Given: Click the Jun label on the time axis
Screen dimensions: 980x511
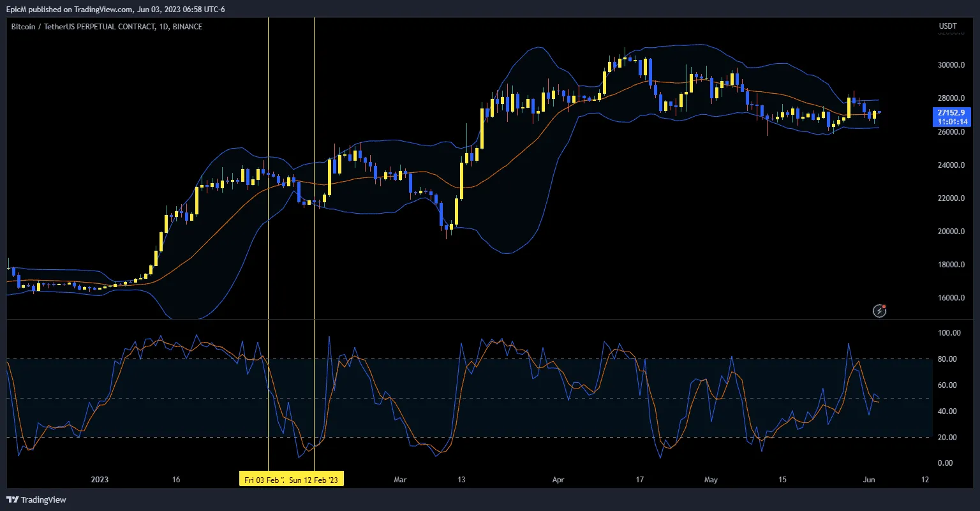Looking at the screenshot, I should (x=870, y=479).
